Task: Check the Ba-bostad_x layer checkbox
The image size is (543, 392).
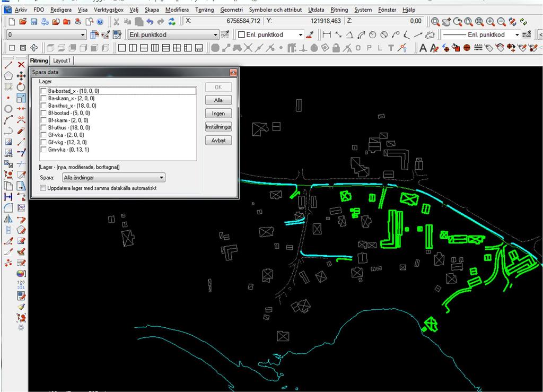Action: point(43,91)
